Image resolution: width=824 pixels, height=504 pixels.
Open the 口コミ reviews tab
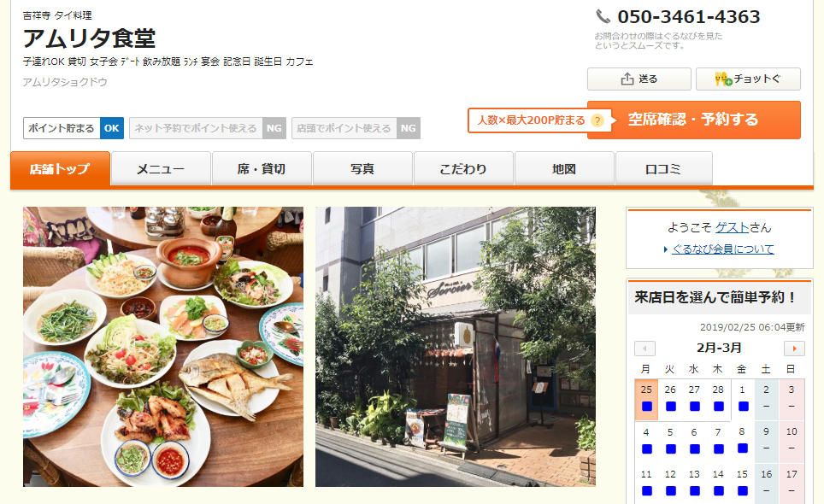[x=663, y=169]
